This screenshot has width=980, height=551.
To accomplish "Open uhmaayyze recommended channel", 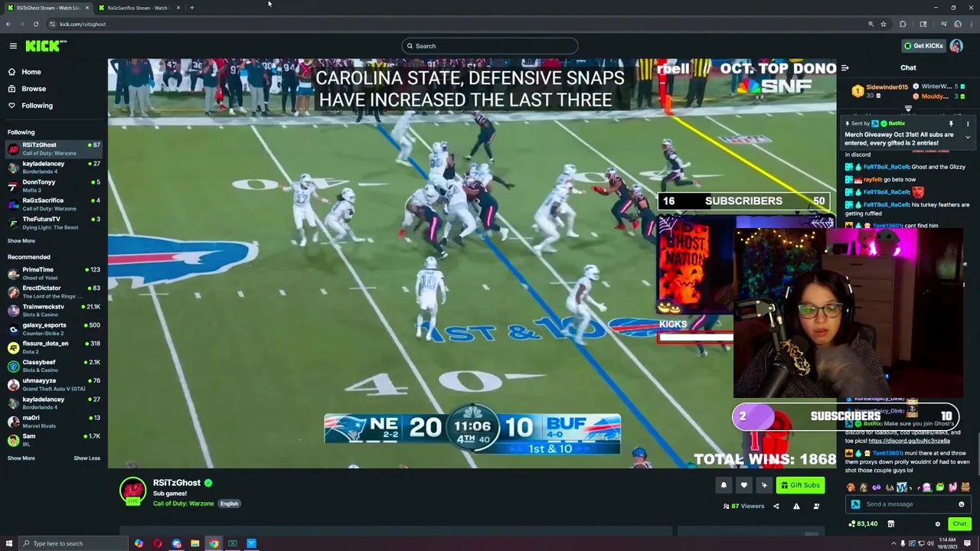I will (x=54, y=384).
